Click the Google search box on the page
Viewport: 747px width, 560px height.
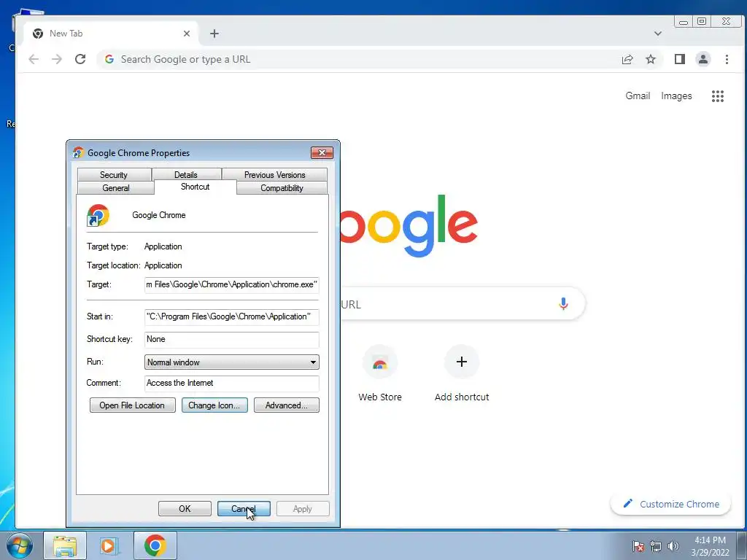pos(462,304)
